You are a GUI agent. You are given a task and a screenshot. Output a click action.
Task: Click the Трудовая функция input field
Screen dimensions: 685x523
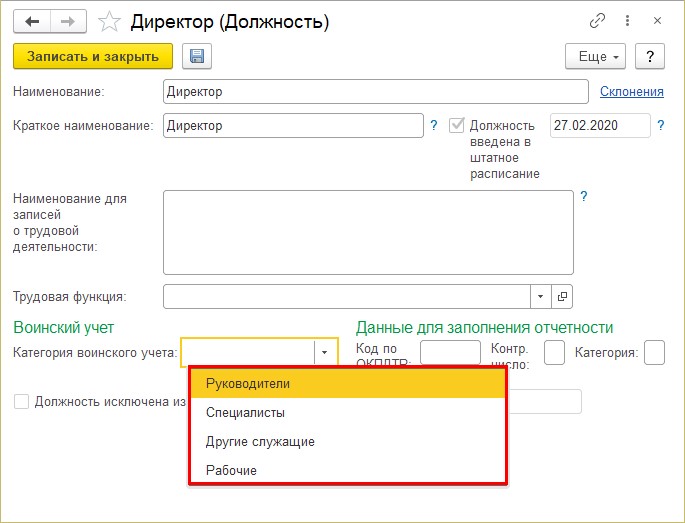click(x=347, y=297)
